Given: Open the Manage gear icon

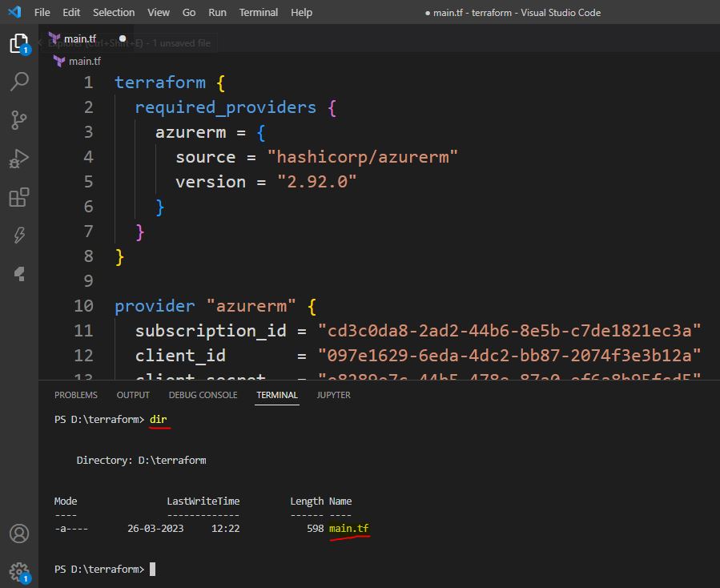Looking at the screenshot, I should pyautogui.click(x=18, y=571).
